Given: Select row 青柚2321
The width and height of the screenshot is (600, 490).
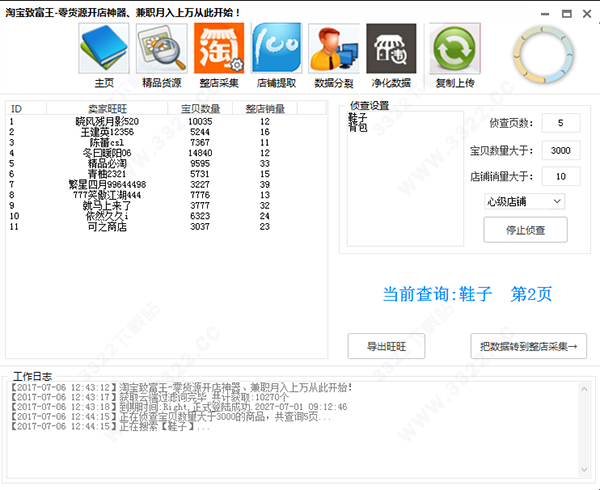Looking at the screenshot, I should click(166, 174).
